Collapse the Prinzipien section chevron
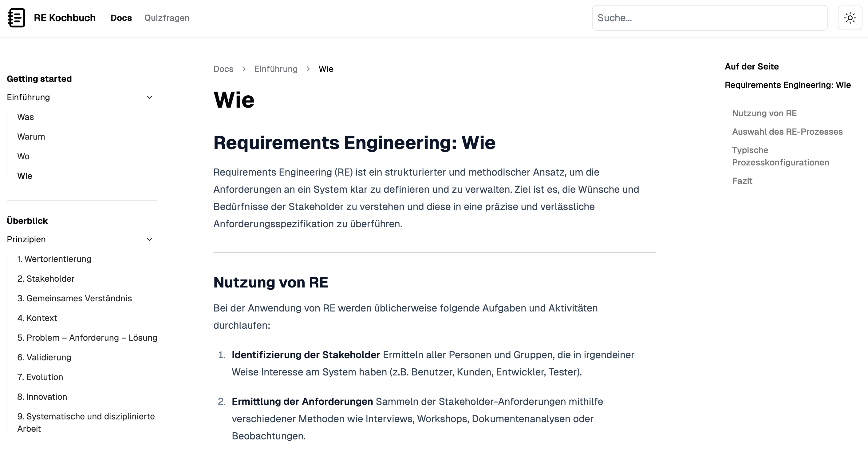This screenshot has height=452, width=868. point(149,239)
